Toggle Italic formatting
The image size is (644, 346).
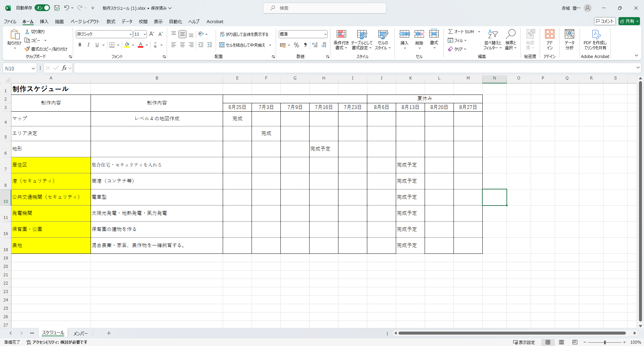coord(88,45)
